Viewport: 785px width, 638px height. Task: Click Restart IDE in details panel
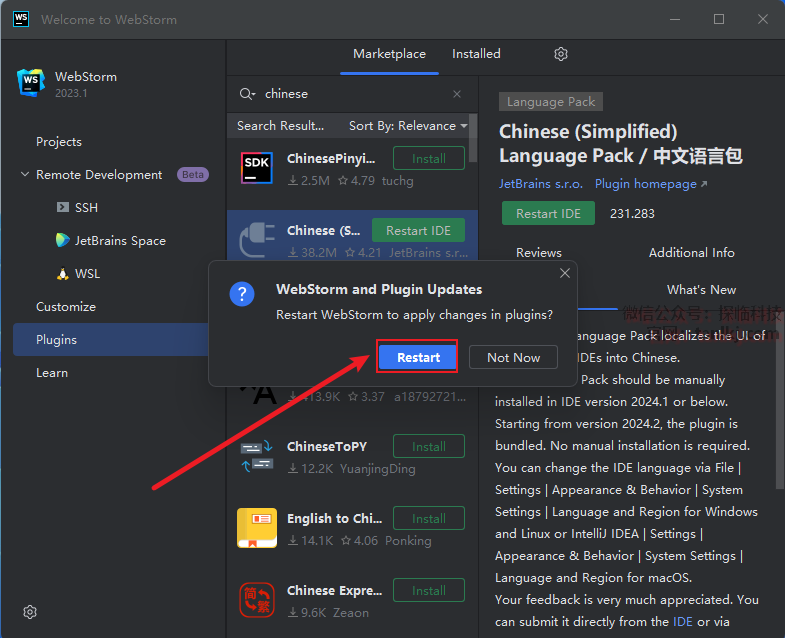click(x=548, y=213)
